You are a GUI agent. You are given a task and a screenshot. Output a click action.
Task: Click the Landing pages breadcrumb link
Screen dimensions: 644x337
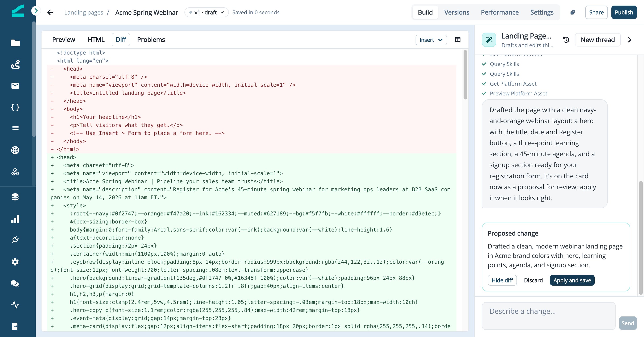84,12
